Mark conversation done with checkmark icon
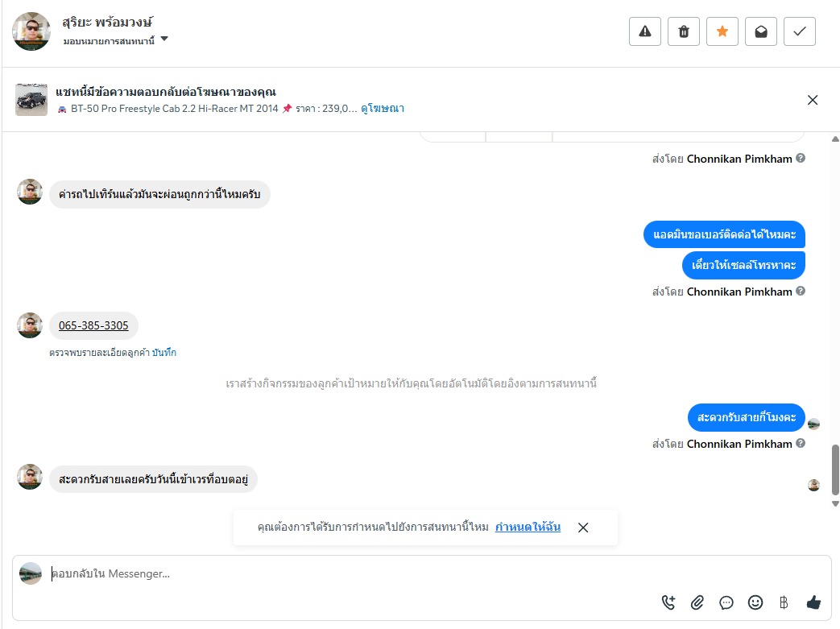This screenshot has width=840, height=629. coord(800,31)
